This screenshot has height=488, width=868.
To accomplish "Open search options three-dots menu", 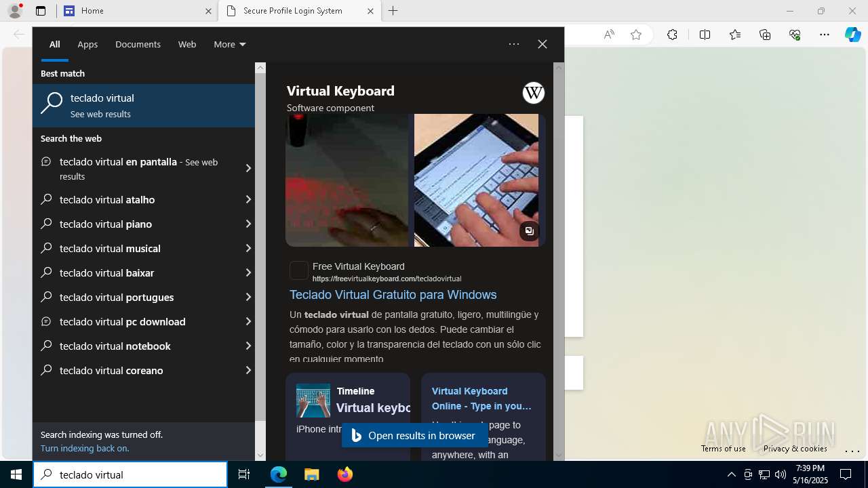I will coord(514,44).
